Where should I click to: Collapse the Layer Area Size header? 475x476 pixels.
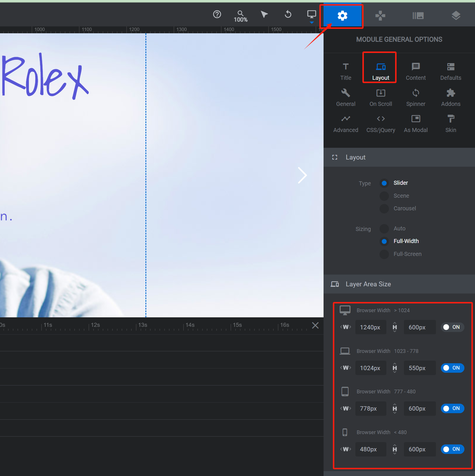(399, 284)
